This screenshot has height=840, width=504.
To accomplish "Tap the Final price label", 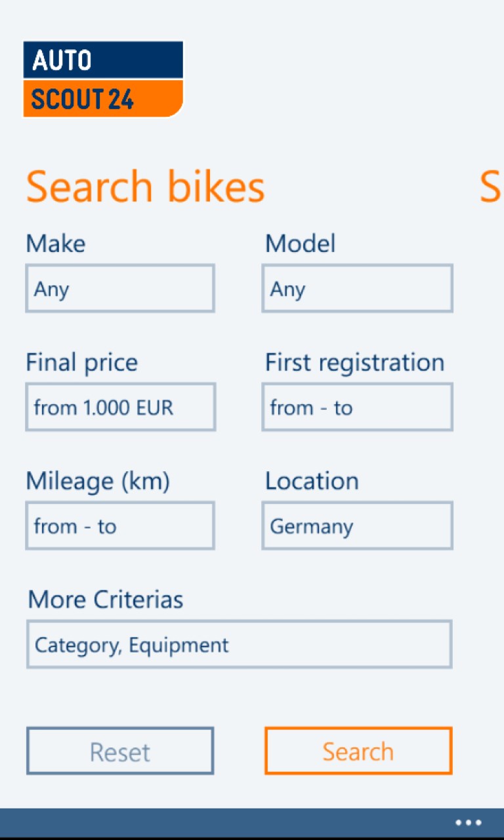I will click(x=82, y=362).
